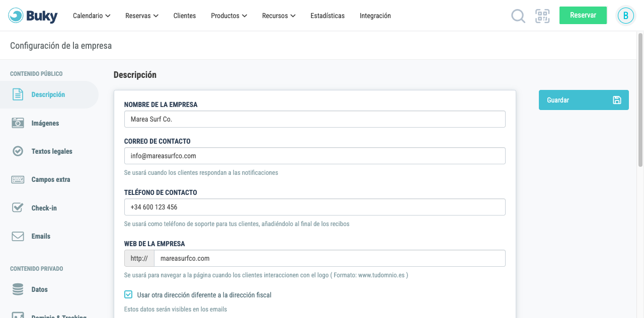
Task: Select Imágenes label in the sidebar
Action: (45, 123)
